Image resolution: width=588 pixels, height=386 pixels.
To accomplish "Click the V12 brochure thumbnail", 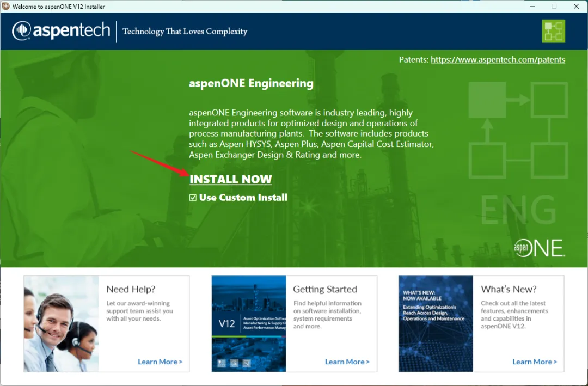I will click(x=249, y=324).
